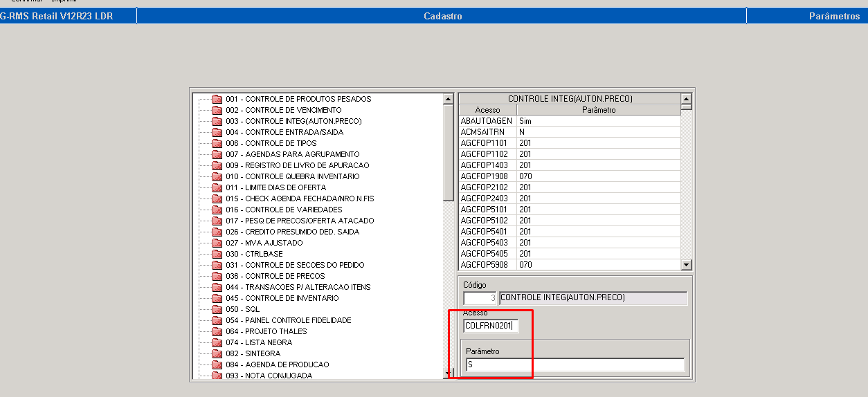The image size is (868, 397).
Task: Select the AGCFOP5102 row
Action: [x=569, y=221]
